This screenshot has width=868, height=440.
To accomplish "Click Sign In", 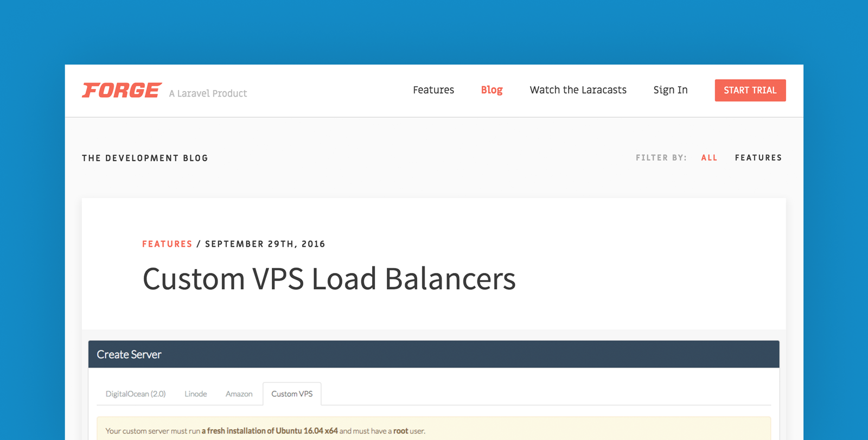I will click(671, 90).
